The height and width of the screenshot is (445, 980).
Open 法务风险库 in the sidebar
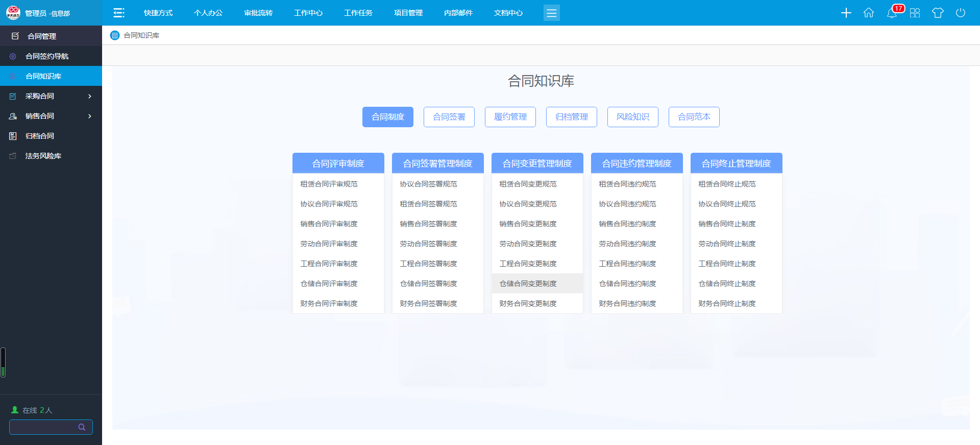[43, 156]
